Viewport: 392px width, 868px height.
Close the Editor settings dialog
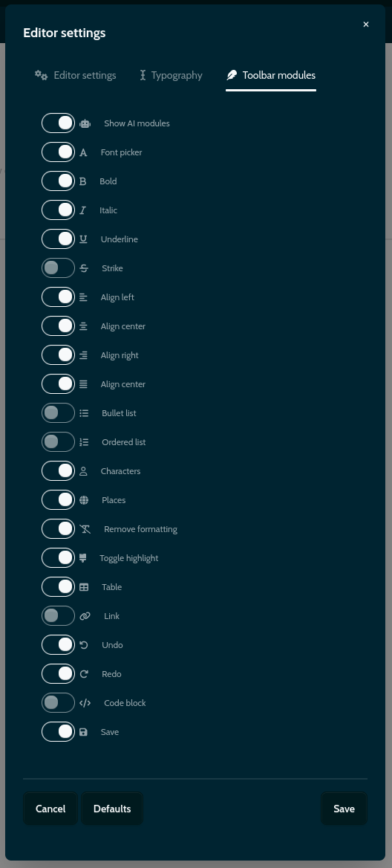pyautogui.click(x=366, y=25)
